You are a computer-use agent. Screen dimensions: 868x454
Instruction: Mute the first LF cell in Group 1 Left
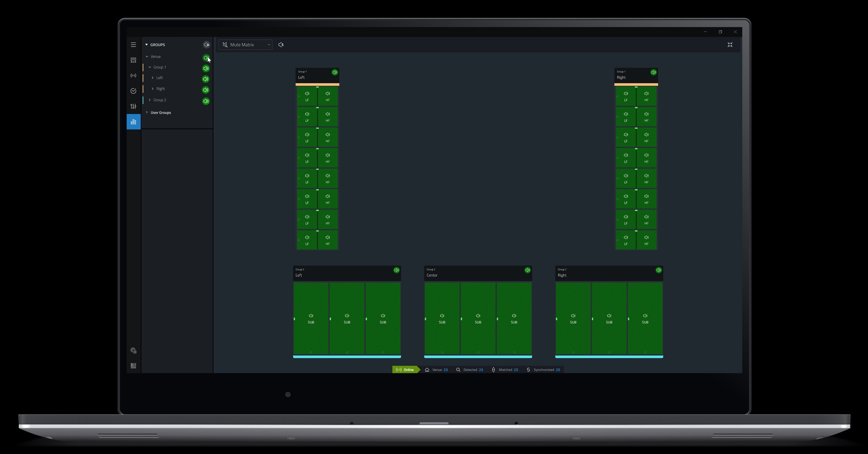307,96
